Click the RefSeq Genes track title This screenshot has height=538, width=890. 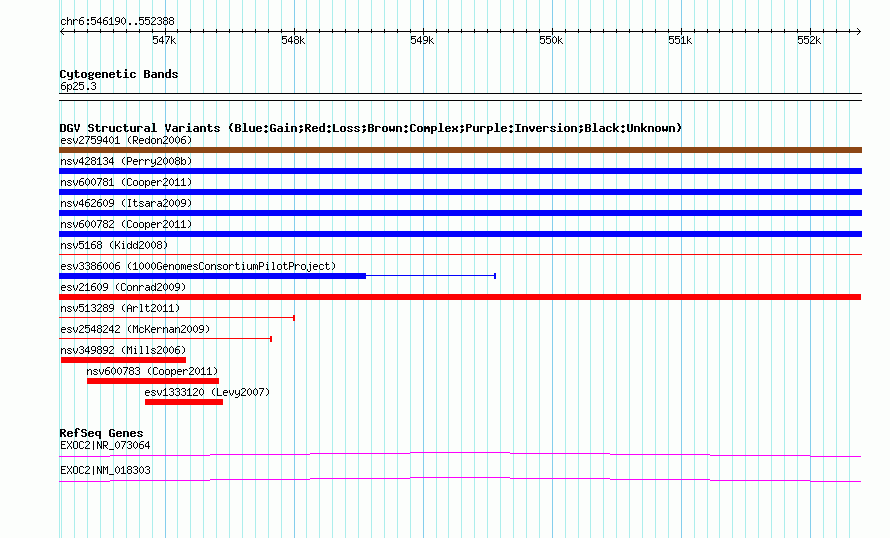pyautogui.click(x=101, y=433)
